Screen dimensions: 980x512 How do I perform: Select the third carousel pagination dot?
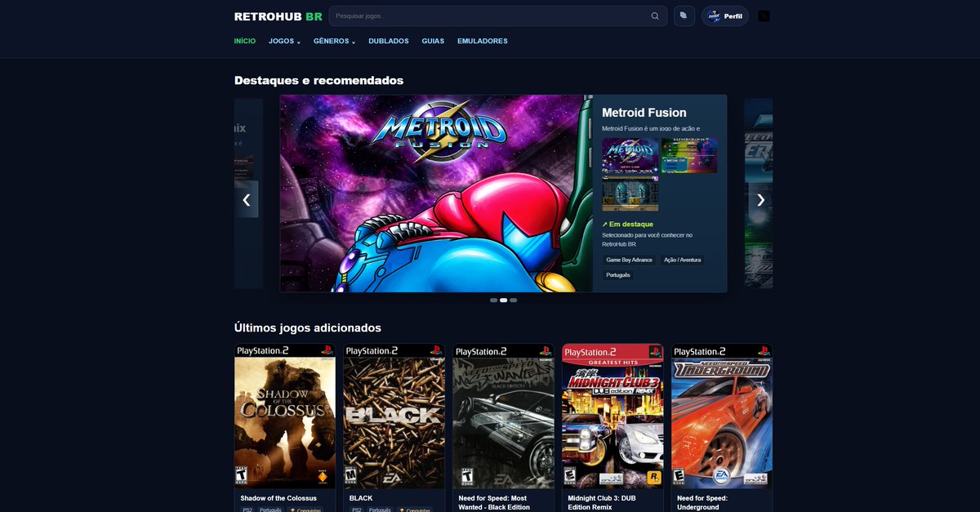[514, 301]
